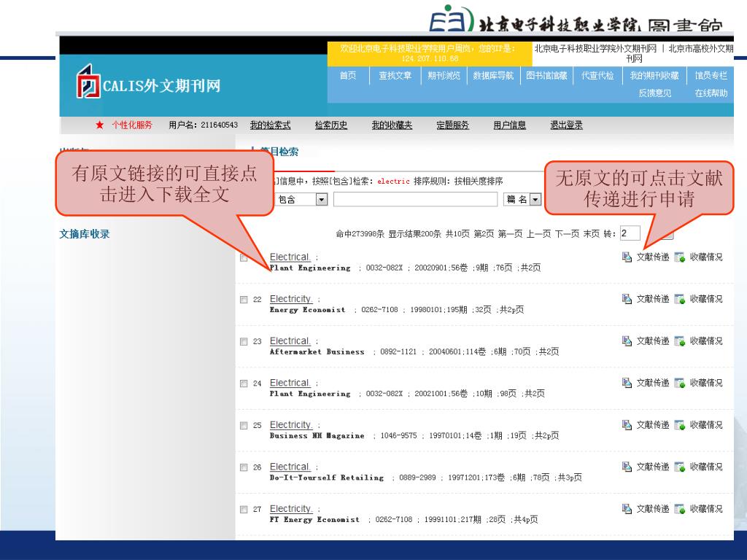The height and width of the screenshot is (560, 747).
Task: Go to 下一页 of results
Action: click(x=567, y=234)
